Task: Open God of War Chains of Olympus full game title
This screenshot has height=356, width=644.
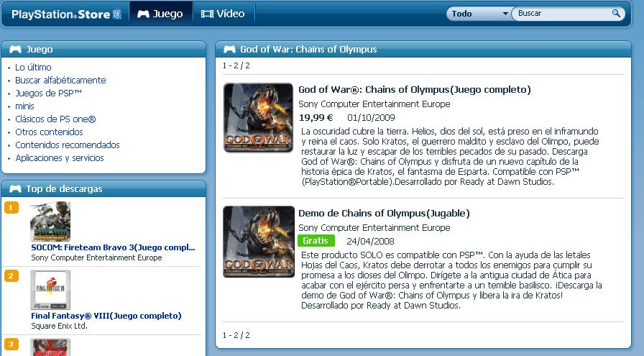Action: (x=415, y=90)
